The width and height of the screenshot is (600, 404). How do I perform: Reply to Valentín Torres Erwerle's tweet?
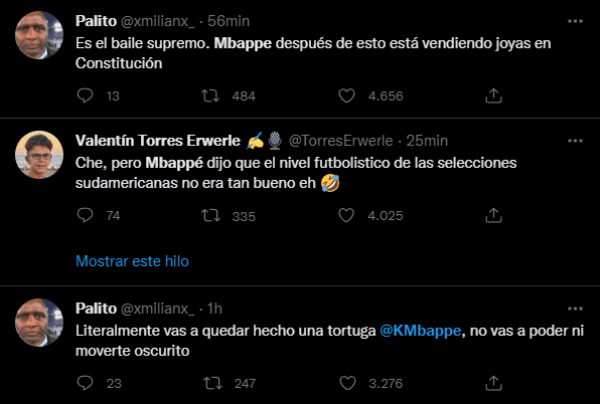coord(85,215)
